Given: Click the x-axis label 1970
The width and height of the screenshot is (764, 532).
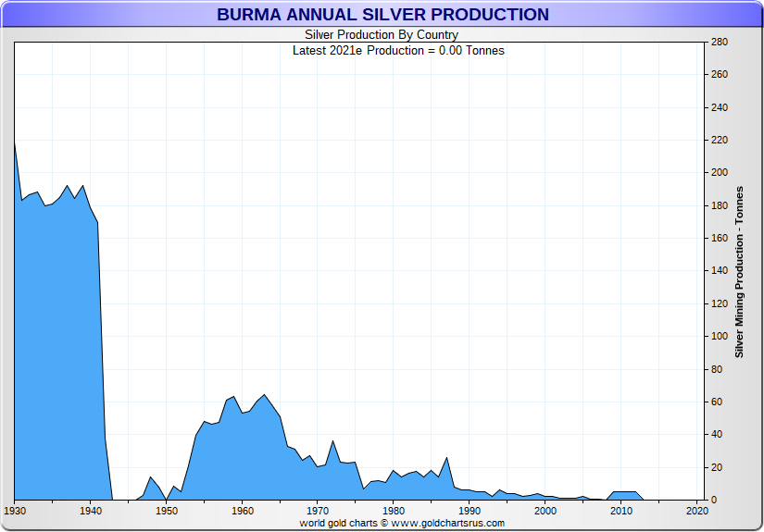Looking at the screenshot, I should (318, 511).
